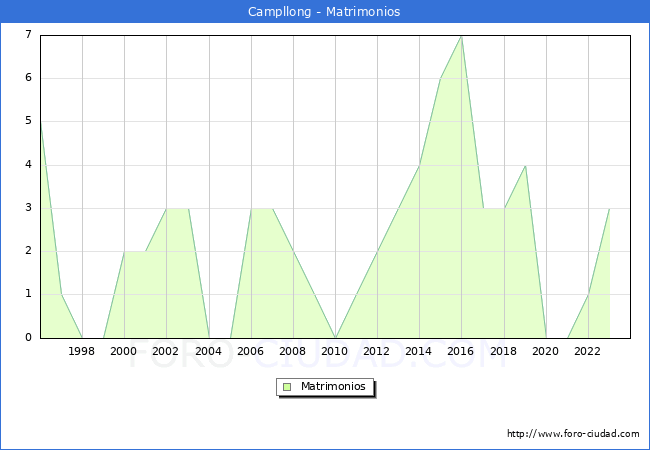Click the y-axis value 3
The image size is (650, 450).
28,208
